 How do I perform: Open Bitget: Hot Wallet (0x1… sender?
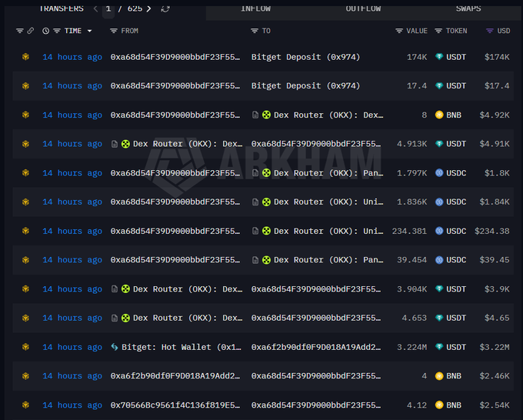(x=181, y=348)
